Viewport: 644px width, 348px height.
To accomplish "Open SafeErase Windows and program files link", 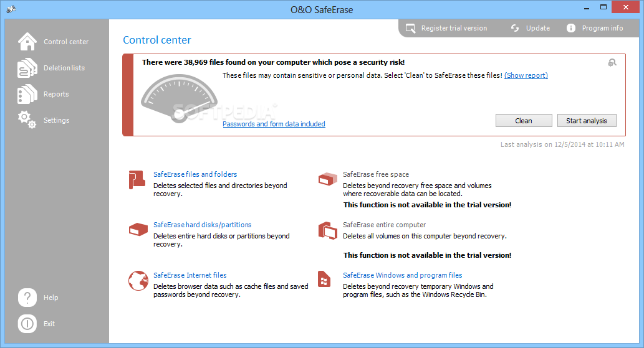I will pyautogui.click(x=403, y=275).
